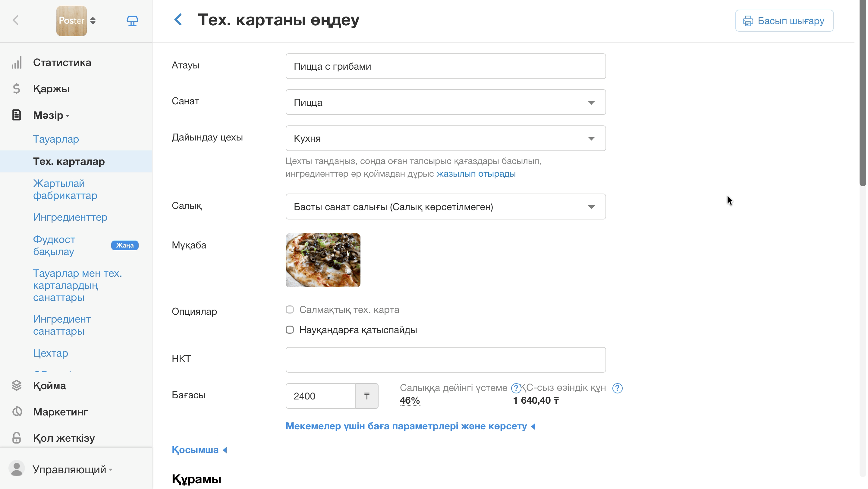Click the Маркетинг pie chart icon
This screenshot has height=489, width=868.
coord(17,412)
